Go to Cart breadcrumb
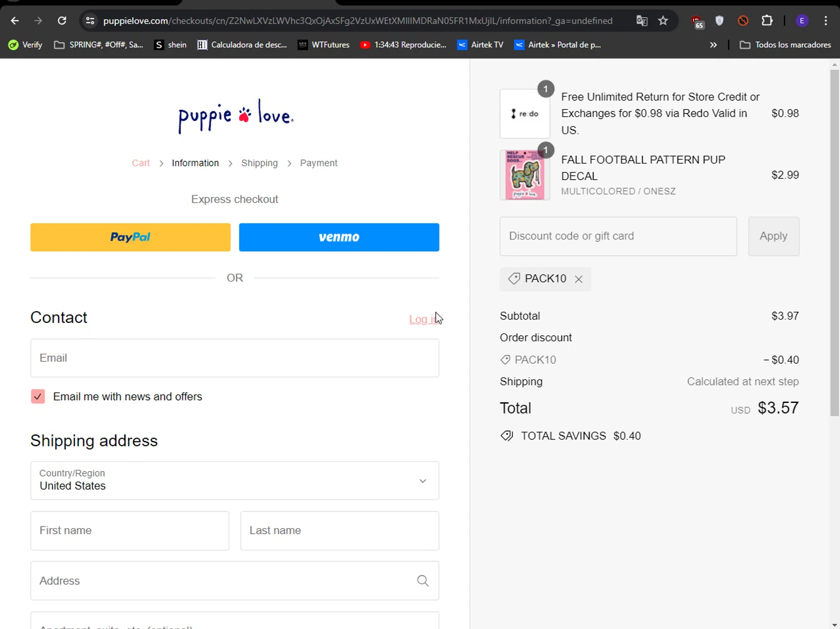Image resolution: width=840 pixels, height=629 pixels. click(x=141, y=163)
